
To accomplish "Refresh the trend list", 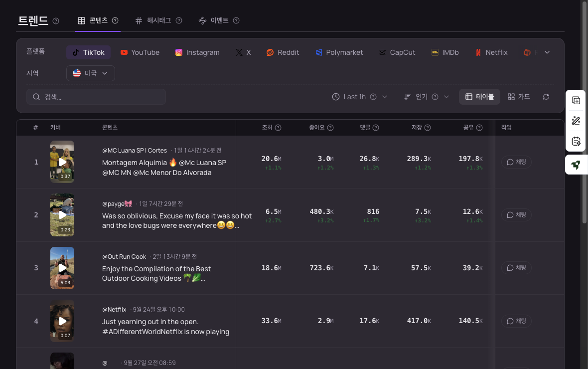I will click(546, 97).
